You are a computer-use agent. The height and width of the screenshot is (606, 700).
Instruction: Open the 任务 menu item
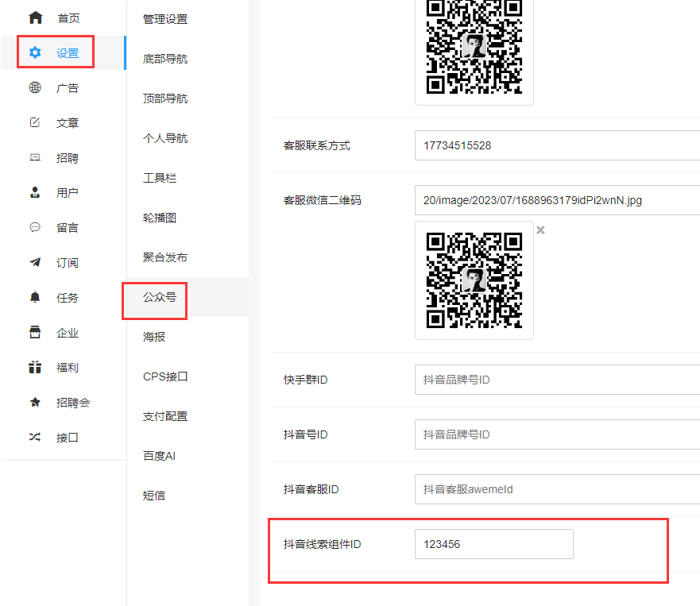click(x=68, y=298)
